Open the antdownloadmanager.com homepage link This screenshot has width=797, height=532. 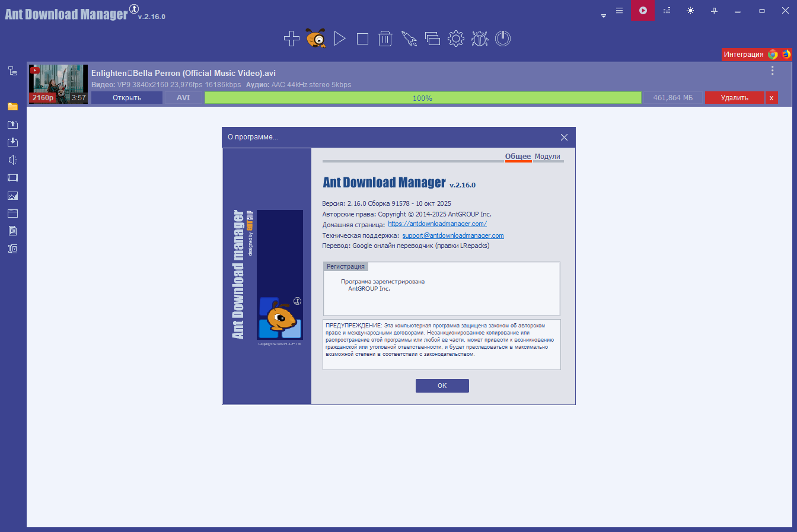pyautogui.click(x=437, y=224)
